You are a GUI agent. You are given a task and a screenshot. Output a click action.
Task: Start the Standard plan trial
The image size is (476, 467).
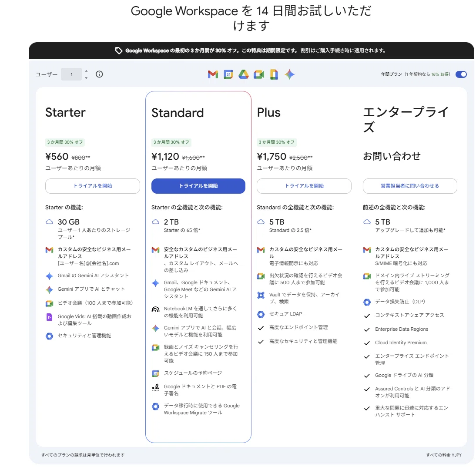coord(198,186)
